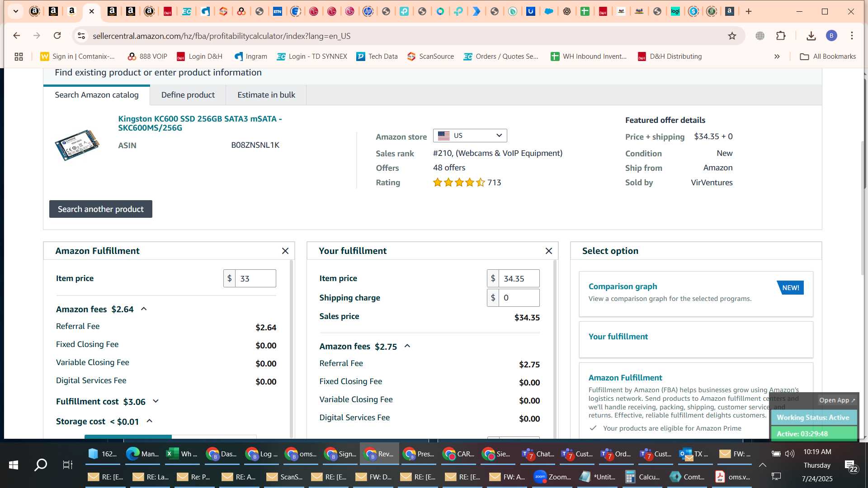Collapse Amazon fees $2.75 section

coord(407,346)
